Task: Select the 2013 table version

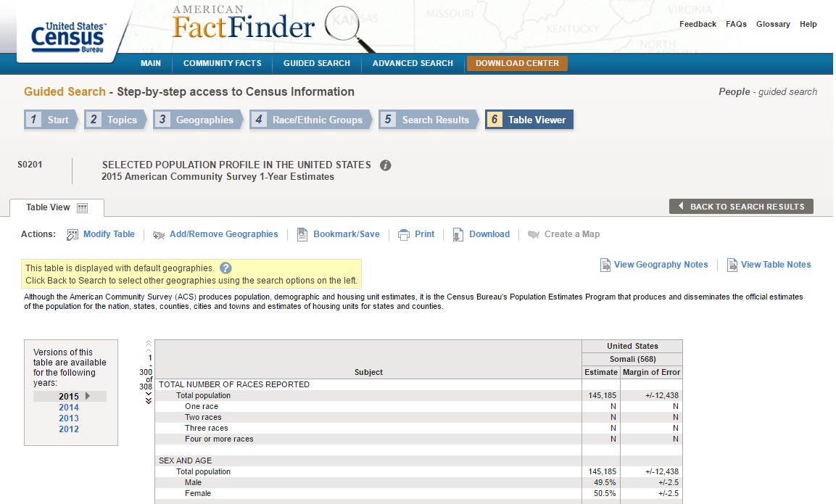Action: tap(69, 418)
